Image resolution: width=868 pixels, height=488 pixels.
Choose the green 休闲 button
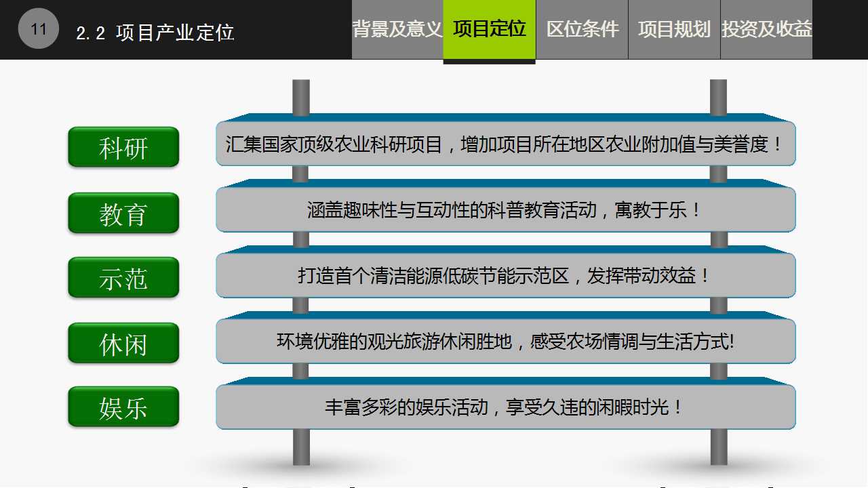click(x=123, y=343)
